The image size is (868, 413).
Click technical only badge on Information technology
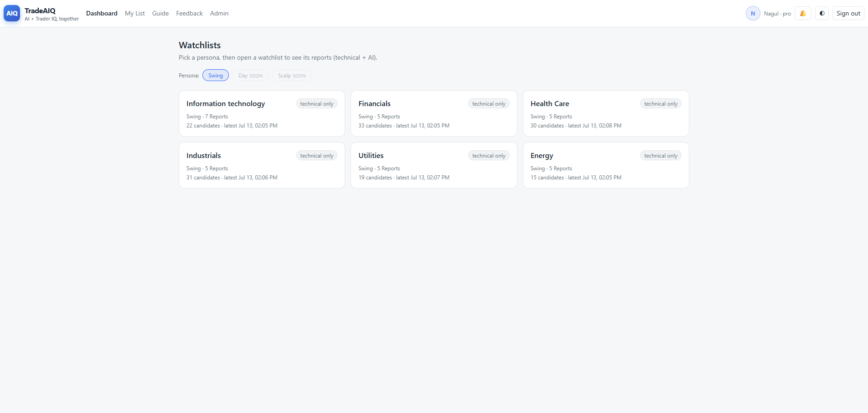pyautogui.click(x=317, y=104)
